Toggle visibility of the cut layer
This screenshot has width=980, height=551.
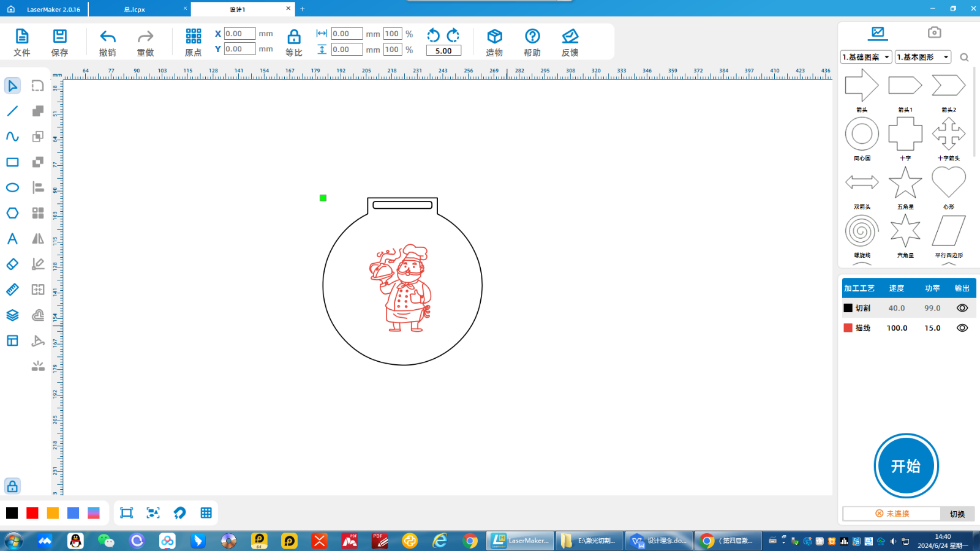click(x=962, y=308)
